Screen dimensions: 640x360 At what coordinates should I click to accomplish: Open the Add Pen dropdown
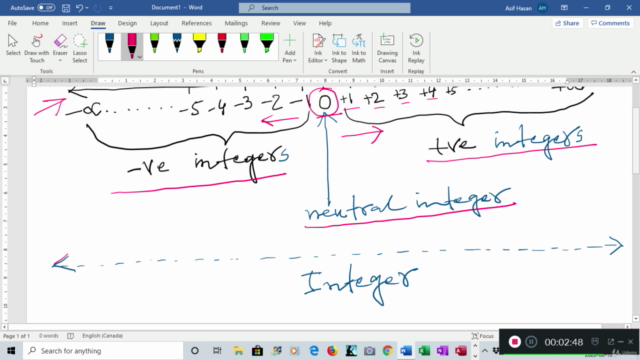click(x=290, y=49)
